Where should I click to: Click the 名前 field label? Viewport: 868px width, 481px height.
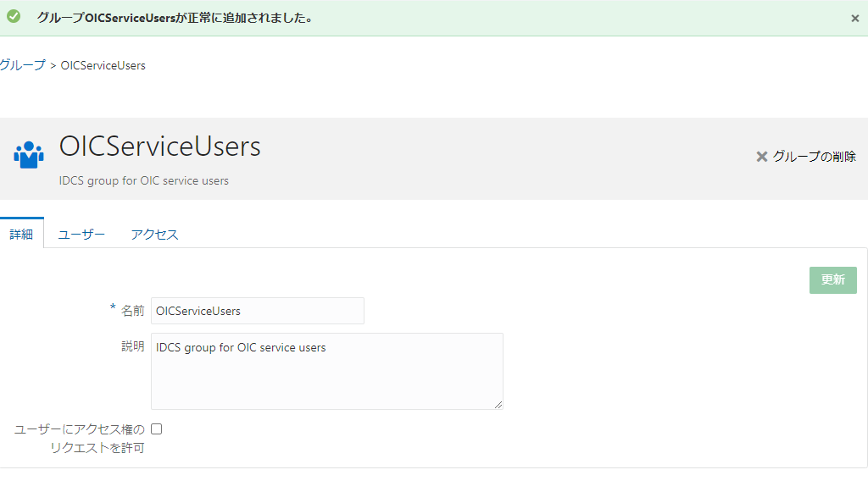pyautogui.click(x=132, y=311)
